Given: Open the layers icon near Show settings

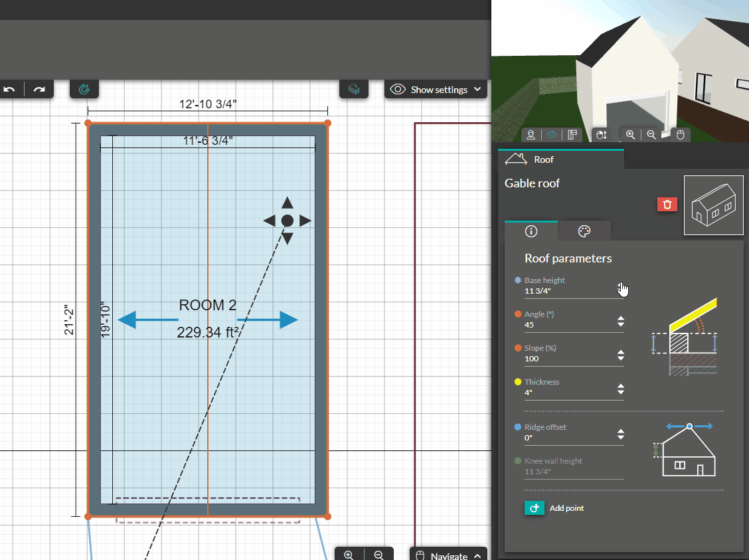Looking at the screenshot, I should click(x=354, y=88).
